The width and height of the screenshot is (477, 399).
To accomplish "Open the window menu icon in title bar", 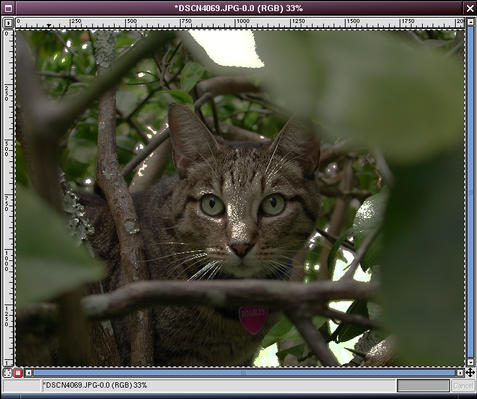I will pyautogui.click(x=8, y=8).
